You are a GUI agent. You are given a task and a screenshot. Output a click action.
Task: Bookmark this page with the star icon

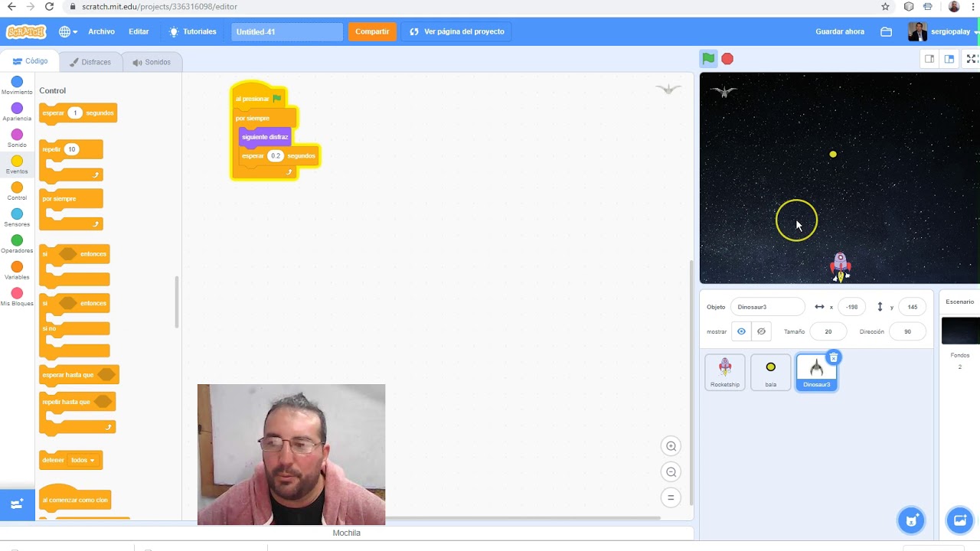point(885,7)
